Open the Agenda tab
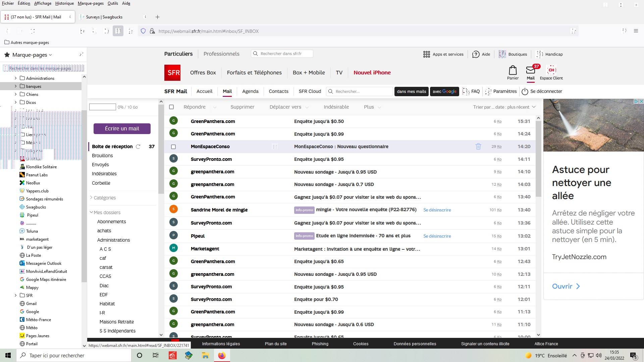This screenshot has width=644, height=362. (x=250, y=92)
